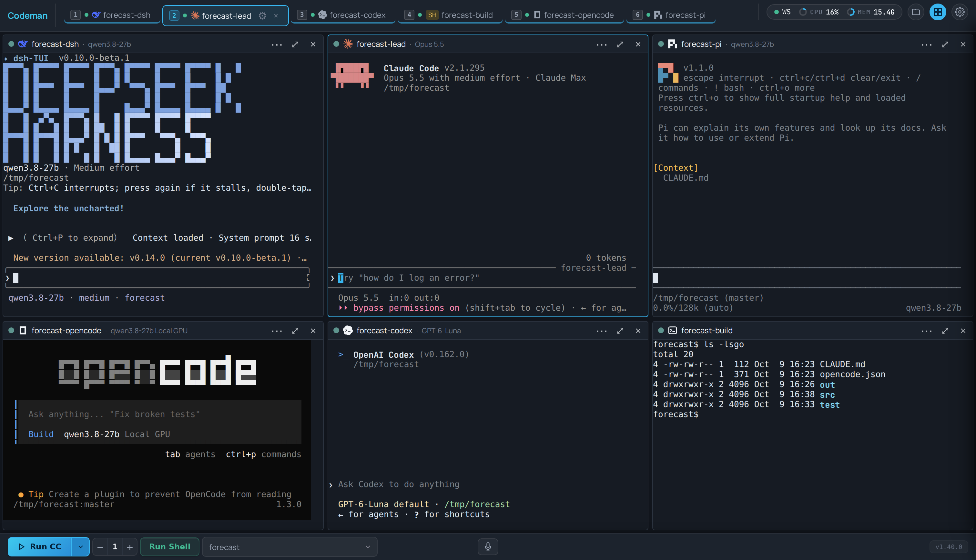976x560 pixels.
Task: Toggle the grid layout view button
Action: tap(938, 12)
